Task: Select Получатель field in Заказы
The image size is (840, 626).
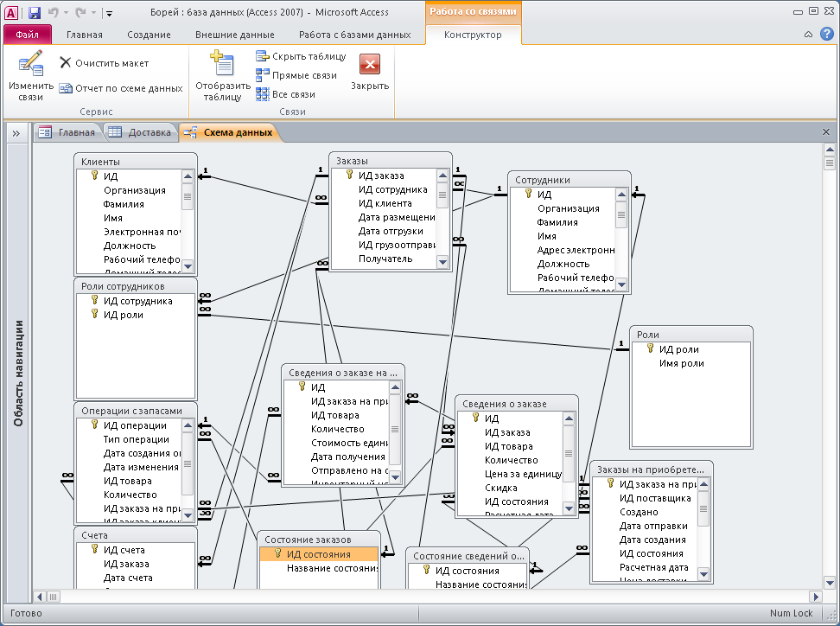Action: [385, 259]
